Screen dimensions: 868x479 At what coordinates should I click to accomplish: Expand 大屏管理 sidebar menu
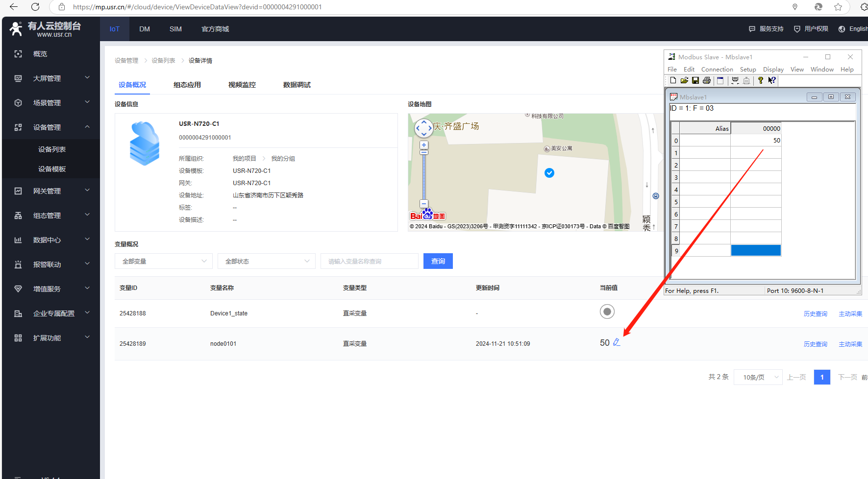click(x=51, y=78)
